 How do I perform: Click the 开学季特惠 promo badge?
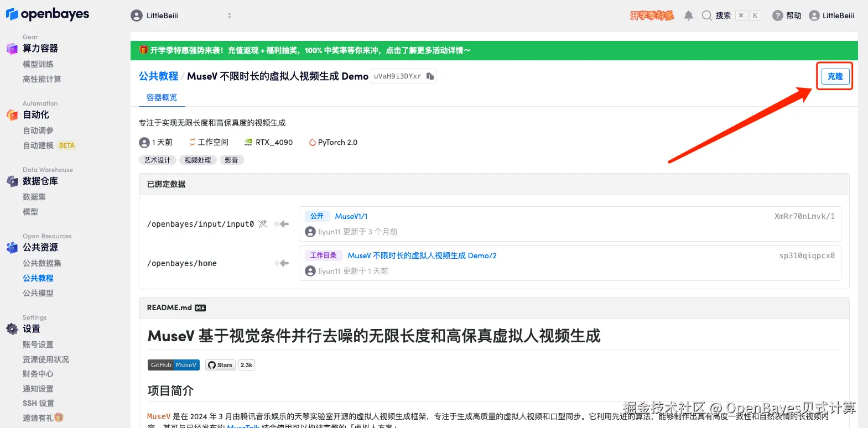coord(652,15)
